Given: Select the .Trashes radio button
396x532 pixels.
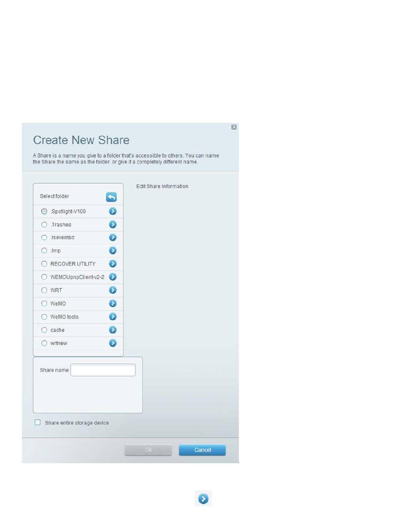Looking at the screenshot, I should coord(44,224).
